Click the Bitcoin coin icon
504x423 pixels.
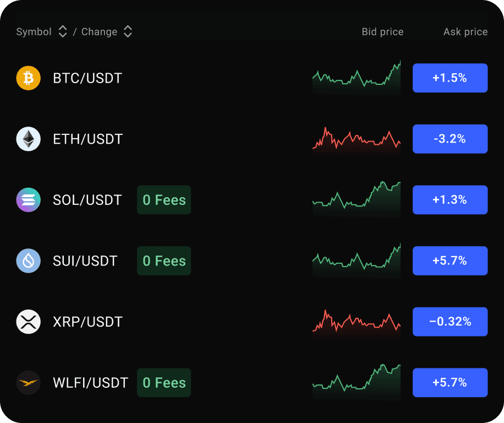point(29,78)
